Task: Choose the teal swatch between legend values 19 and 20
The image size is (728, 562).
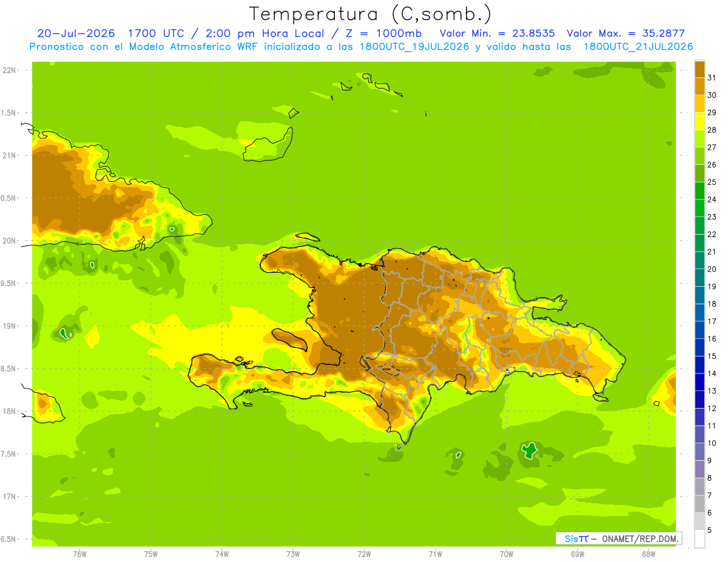Action: point(699,278)
